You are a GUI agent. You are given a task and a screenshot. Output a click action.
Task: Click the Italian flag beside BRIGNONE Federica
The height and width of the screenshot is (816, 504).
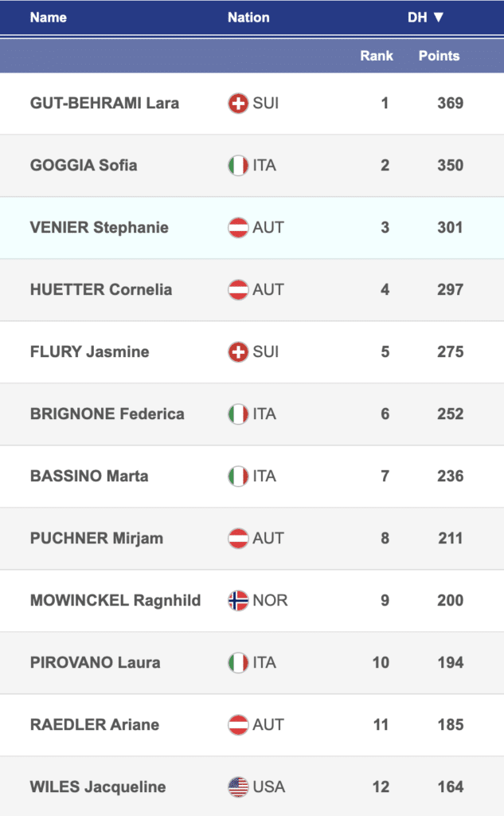[x=238, y=414]
